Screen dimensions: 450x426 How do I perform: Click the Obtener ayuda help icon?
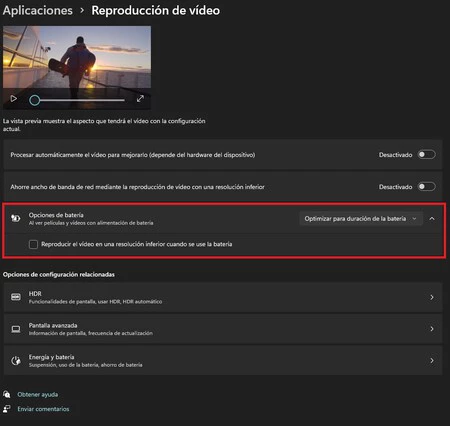tap(7, 395)
